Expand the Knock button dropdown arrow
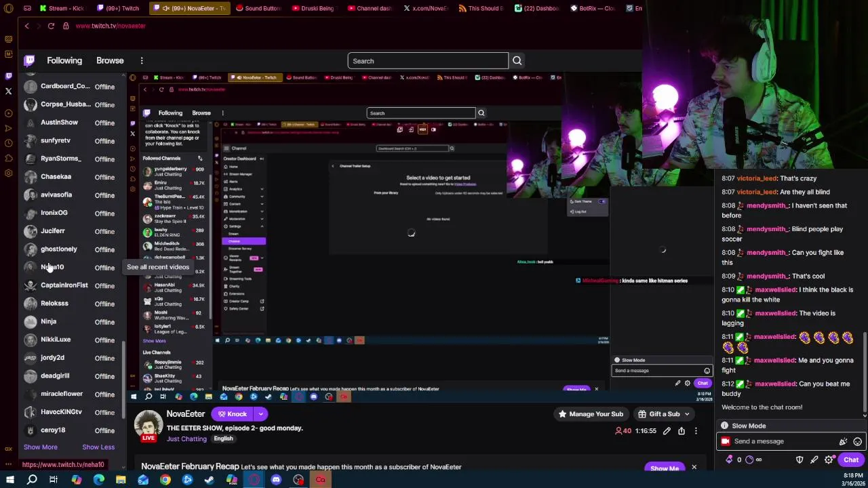The image size is (868, 488). [260, 414]
